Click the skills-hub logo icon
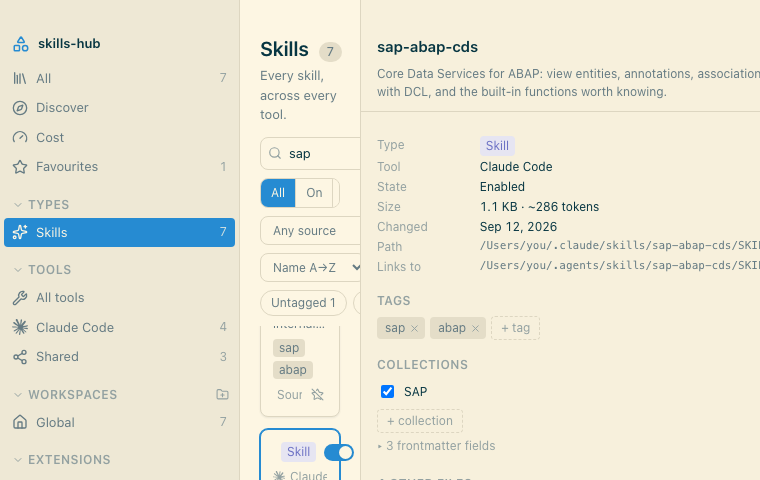The width and height of the screenshot is (760, 480). click(x=20, y=44)
